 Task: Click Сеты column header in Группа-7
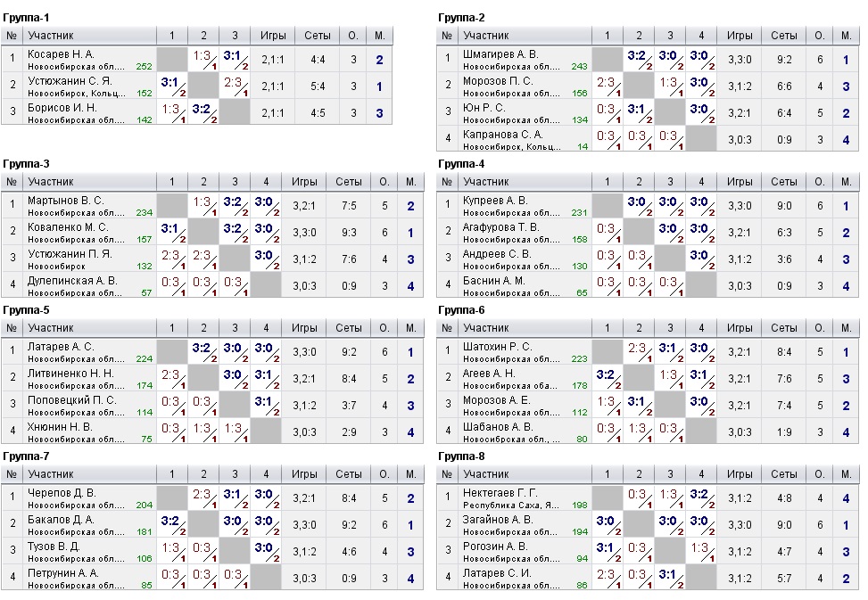coord(348,474)
